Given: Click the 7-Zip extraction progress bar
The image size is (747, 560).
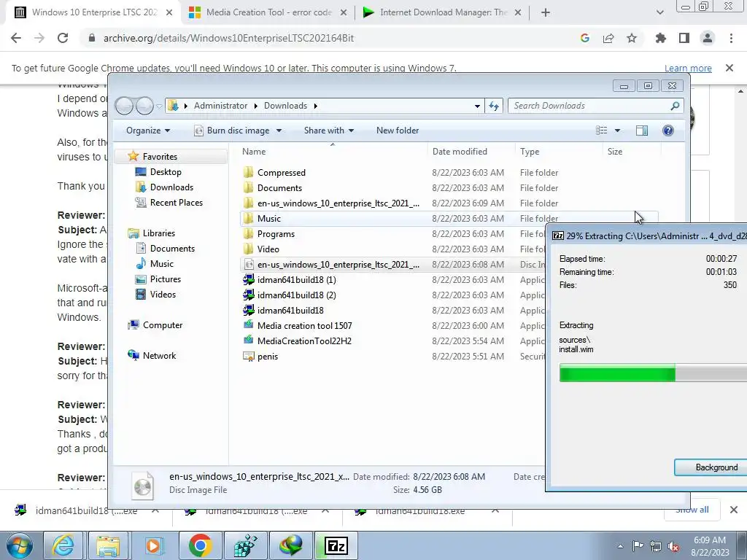Looking at the screenshot, I should (x=653, y=373).
